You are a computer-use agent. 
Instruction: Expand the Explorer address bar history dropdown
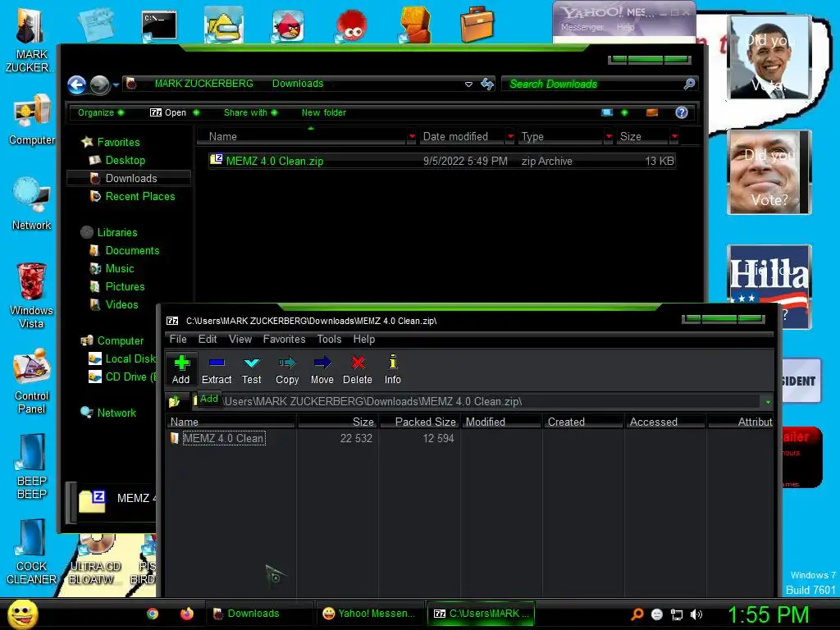(x=468, y=84)
